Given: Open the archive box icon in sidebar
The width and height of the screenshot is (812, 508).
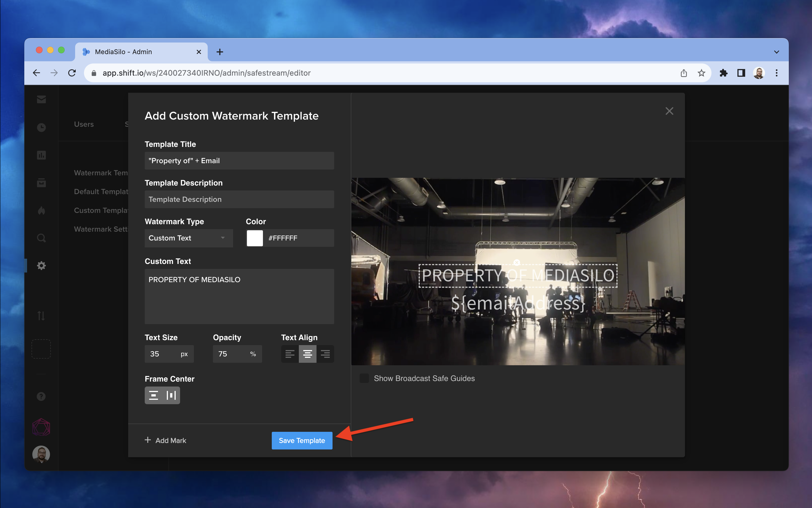Looking at the screenshot, I should pyautogui.click(x=41, y=183).
